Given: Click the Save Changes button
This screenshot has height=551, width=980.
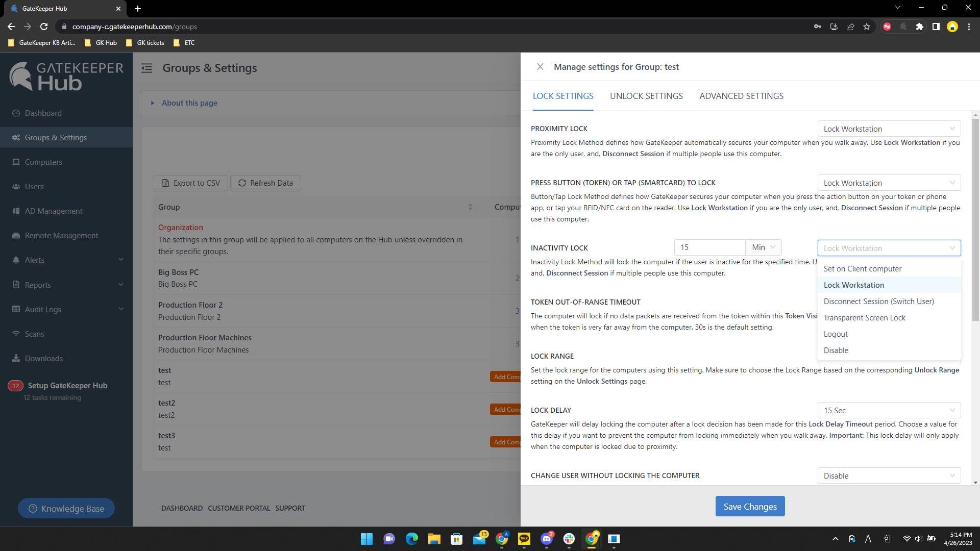Looking at the screenshot, I should coord(750,507).
